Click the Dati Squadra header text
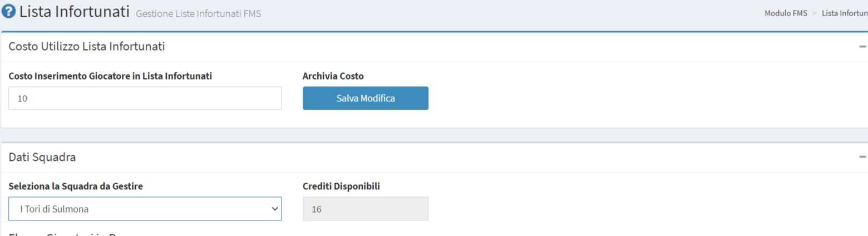The height and width of the screenshot is (236, 868). [x=42, y=158]
